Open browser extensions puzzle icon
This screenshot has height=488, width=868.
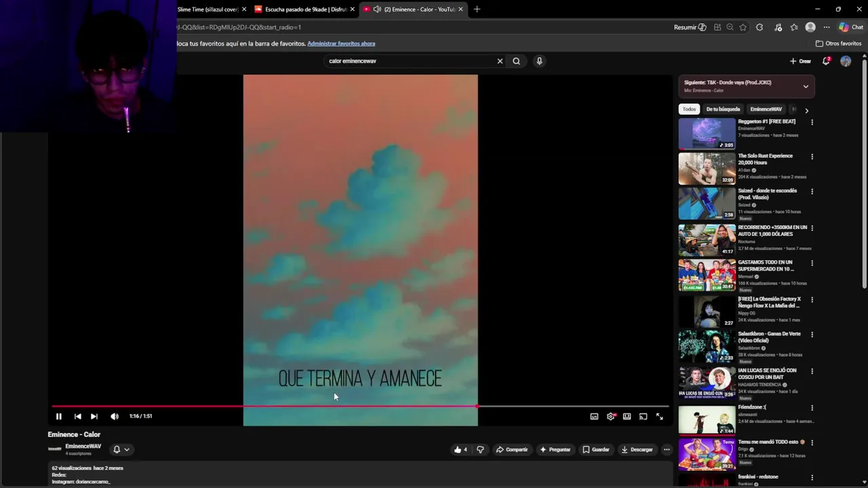point(759,28)
